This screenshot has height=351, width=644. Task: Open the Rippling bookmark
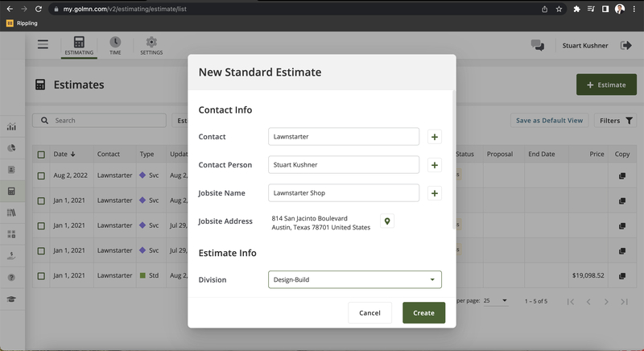22,23
